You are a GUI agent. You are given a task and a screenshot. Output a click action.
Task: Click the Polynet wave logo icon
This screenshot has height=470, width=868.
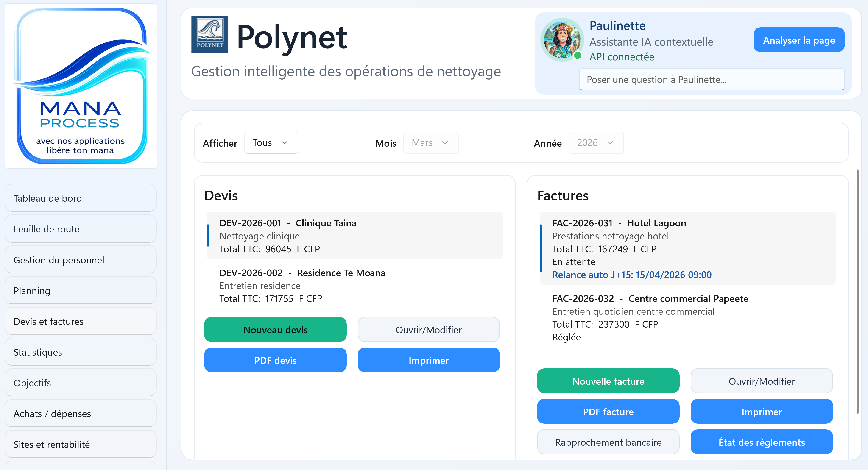(x=209, y=34)
